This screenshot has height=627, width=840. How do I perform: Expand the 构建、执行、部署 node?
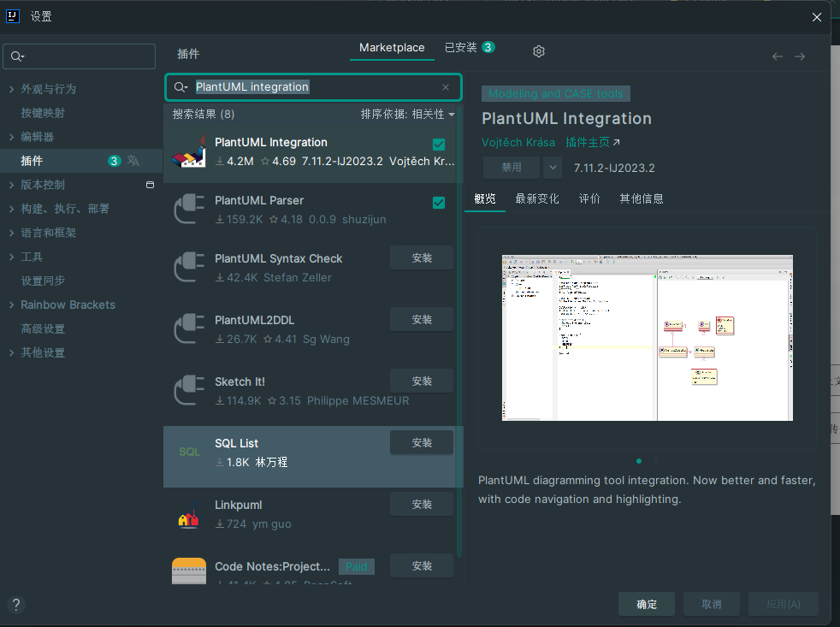click(x=11, y=209)
